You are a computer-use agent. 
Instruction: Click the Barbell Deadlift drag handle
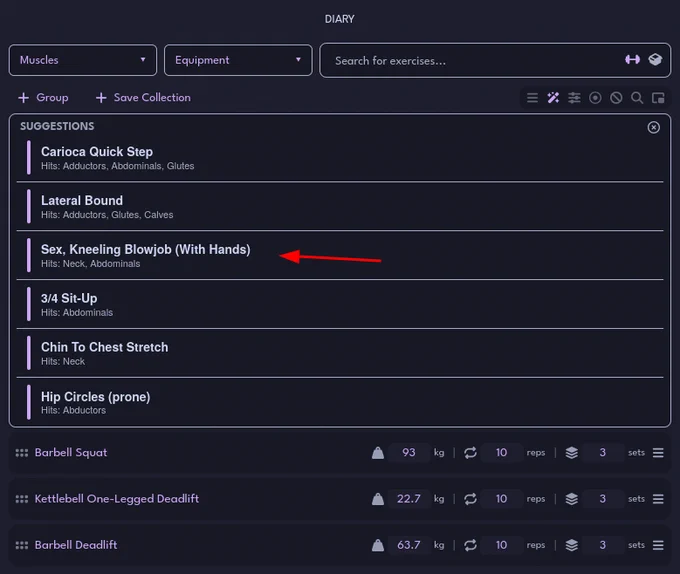(x=22, y=545)
